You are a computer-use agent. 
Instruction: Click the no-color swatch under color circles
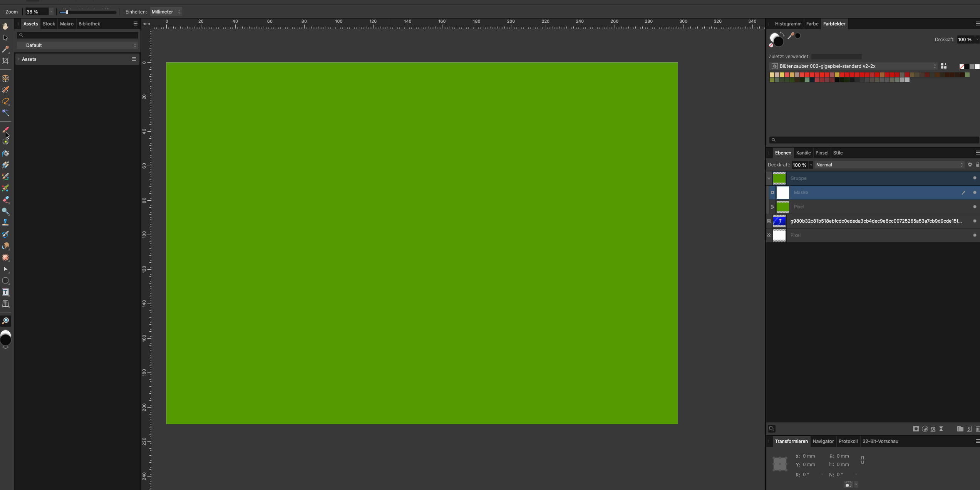click(x=771, y=45)
